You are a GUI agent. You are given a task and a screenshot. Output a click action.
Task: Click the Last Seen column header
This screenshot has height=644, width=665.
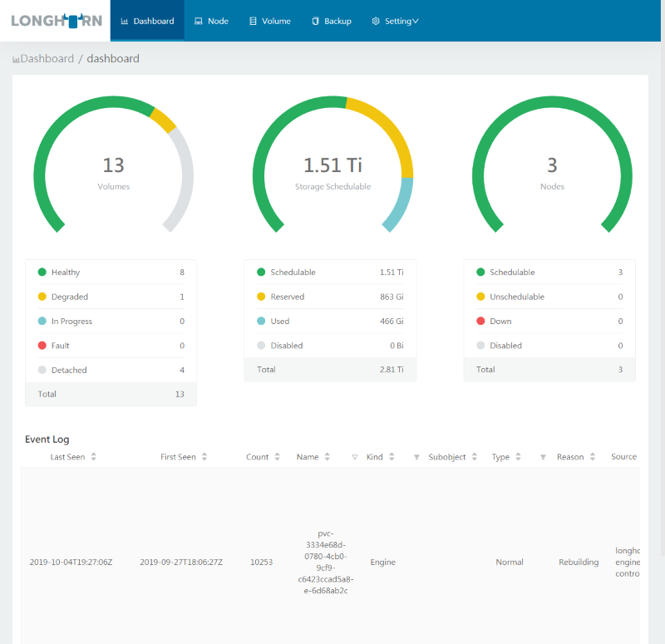point(67,457)
